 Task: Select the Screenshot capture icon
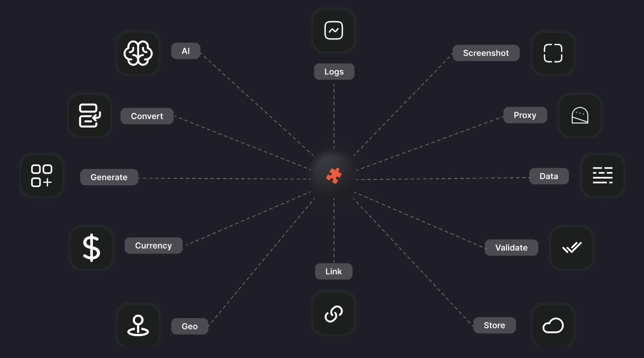(x=553, y=53)
